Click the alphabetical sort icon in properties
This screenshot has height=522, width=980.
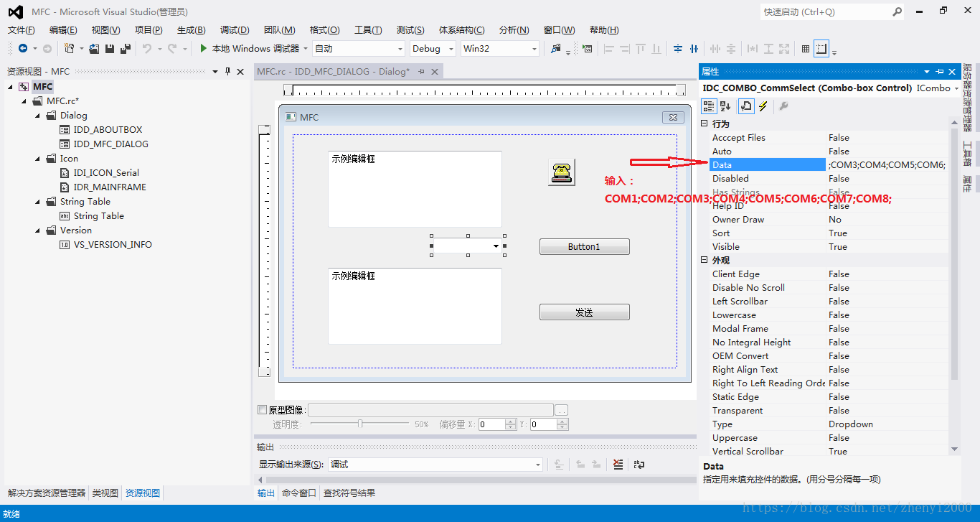pyautogui.click(x=725, y=106)
